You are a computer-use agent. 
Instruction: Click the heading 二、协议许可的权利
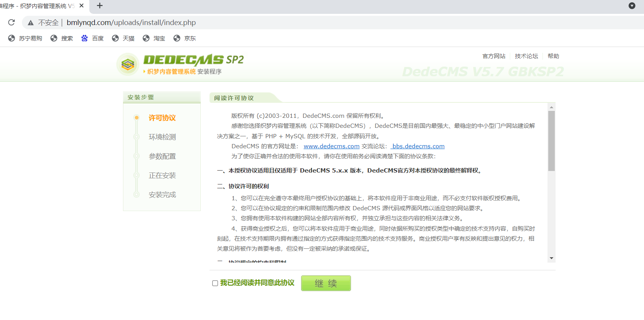(243, 186)
